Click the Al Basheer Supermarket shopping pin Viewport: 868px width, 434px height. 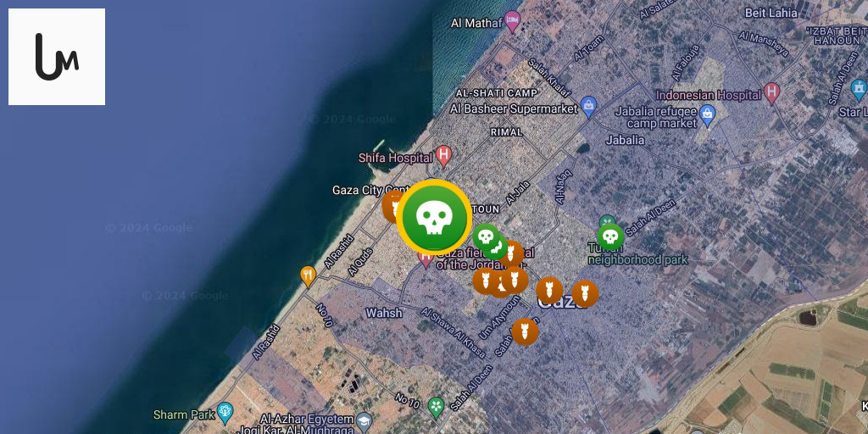coord(588,107)
